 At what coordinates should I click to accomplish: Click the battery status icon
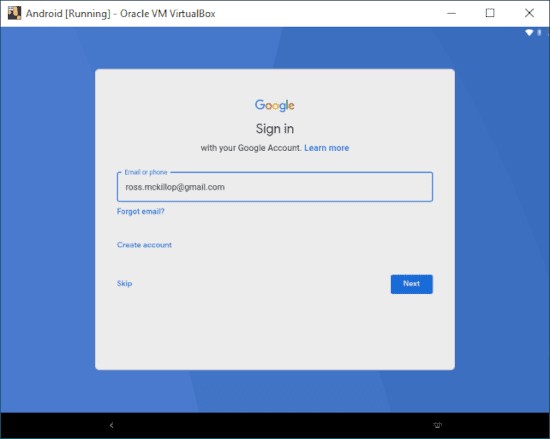point(539,33)
